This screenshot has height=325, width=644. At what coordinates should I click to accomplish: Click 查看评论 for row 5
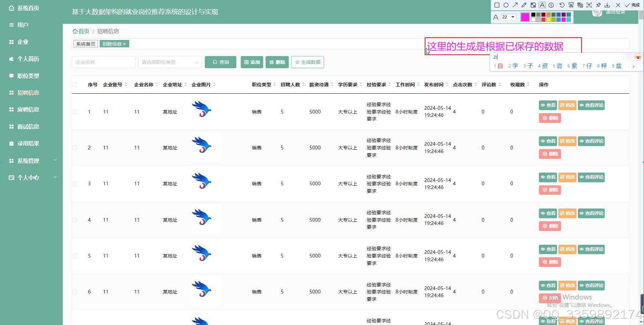[x=591, y=249]
